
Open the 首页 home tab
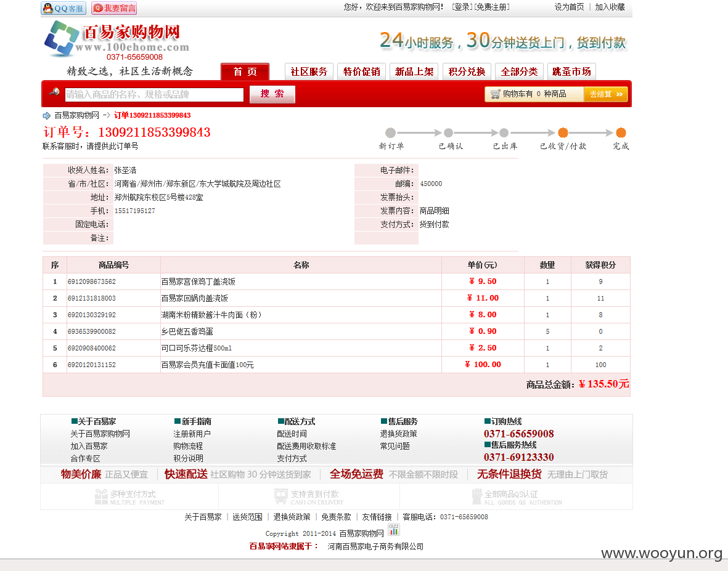(245, 71)
